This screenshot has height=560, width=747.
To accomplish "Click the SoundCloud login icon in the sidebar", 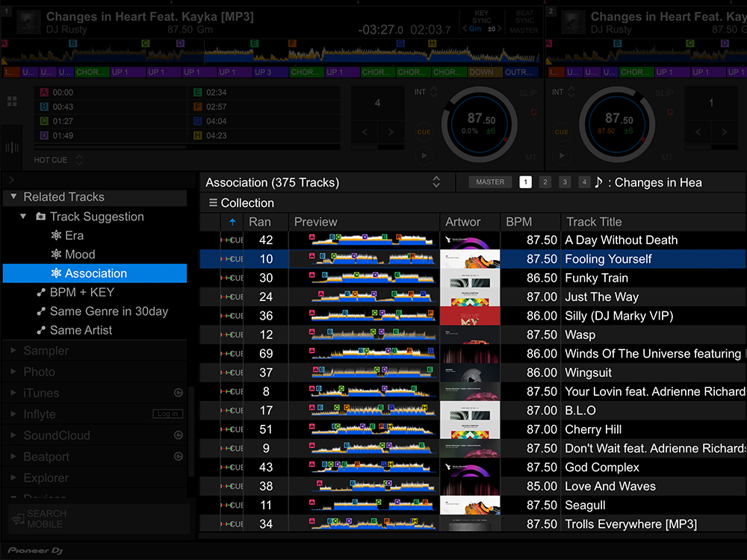I will pos(179,435).
